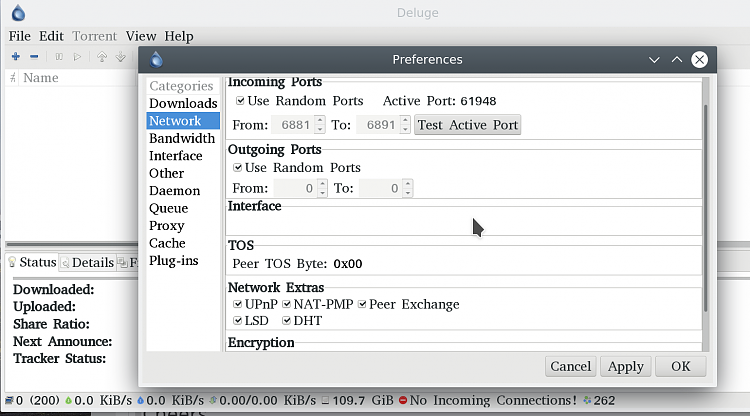Screen dimensions: 750x416
Task: Click the outgoing From port spinner arrows
Action: pyautogui.click(x=322, y=188)
